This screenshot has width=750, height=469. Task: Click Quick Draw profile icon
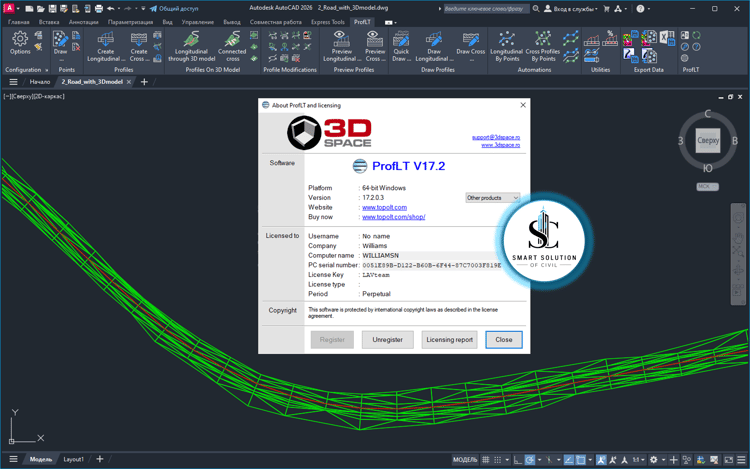click(401, 46)
